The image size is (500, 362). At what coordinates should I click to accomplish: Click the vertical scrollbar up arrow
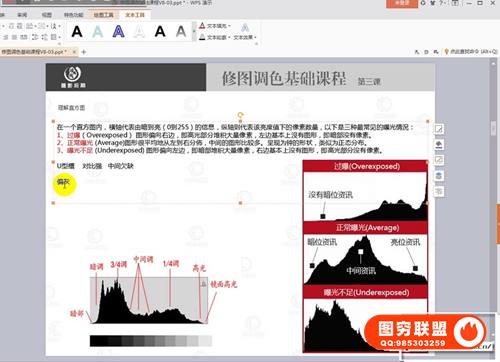494,63
